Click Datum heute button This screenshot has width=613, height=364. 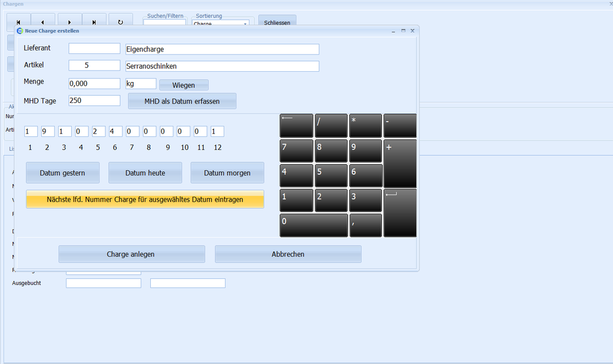click(x=145, y=173)
